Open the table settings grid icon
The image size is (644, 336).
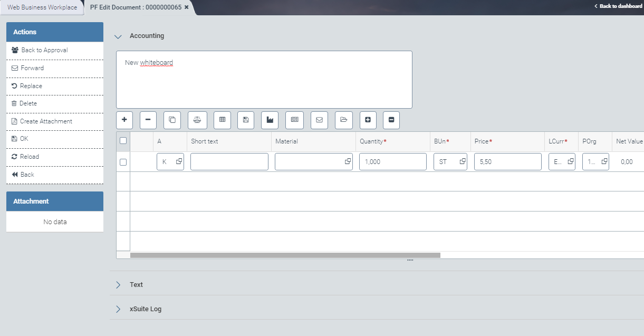coord(222,120)
